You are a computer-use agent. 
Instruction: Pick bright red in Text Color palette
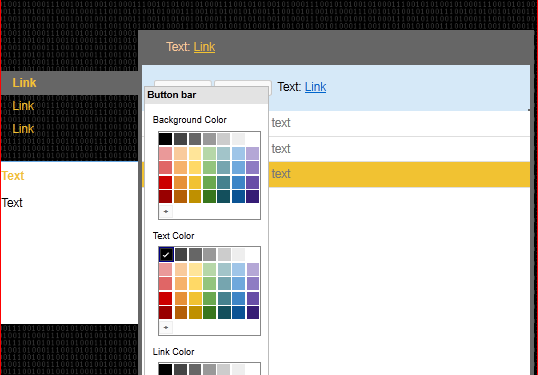point(165,298)
